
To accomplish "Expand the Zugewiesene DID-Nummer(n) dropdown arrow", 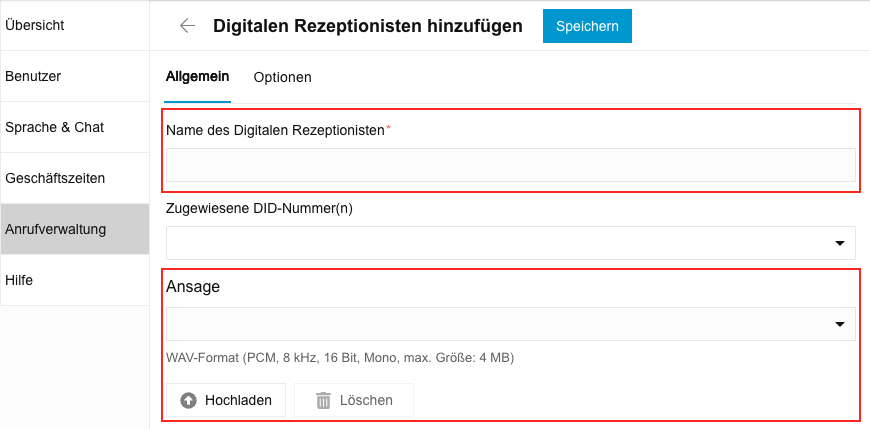I will tap(839, 243).
